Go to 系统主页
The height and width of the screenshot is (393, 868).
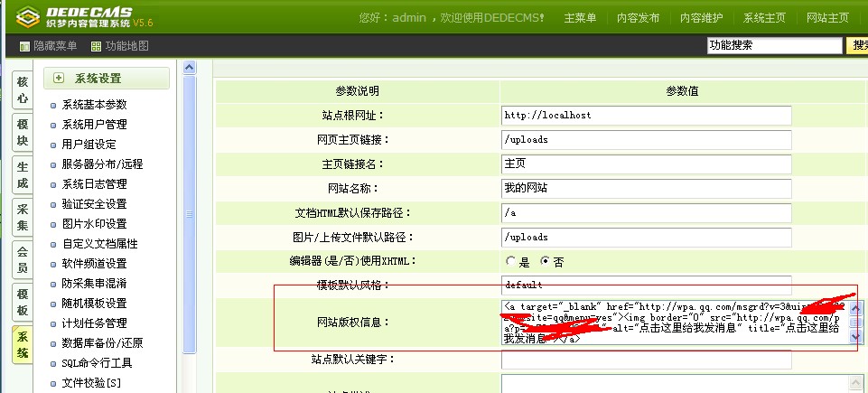pyautogui.click(x=764, y=18)
